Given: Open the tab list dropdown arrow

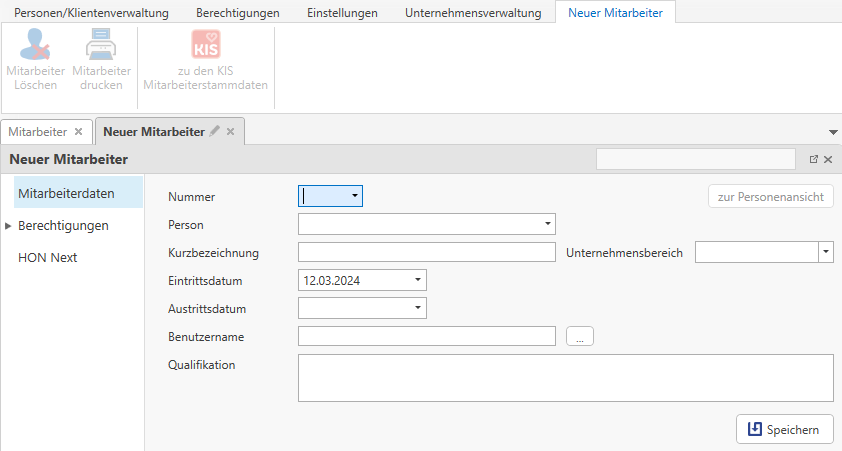Looking at the screenshot, I should (x=833, y=132).
